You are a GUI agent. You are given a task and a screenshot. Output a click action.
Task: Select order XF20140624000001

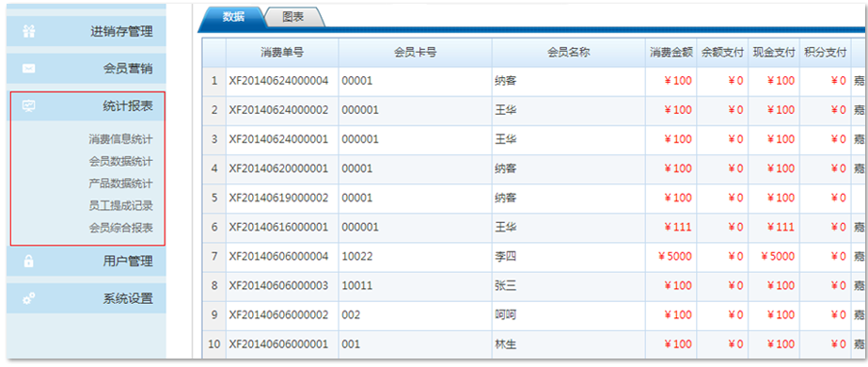point(278,139)
